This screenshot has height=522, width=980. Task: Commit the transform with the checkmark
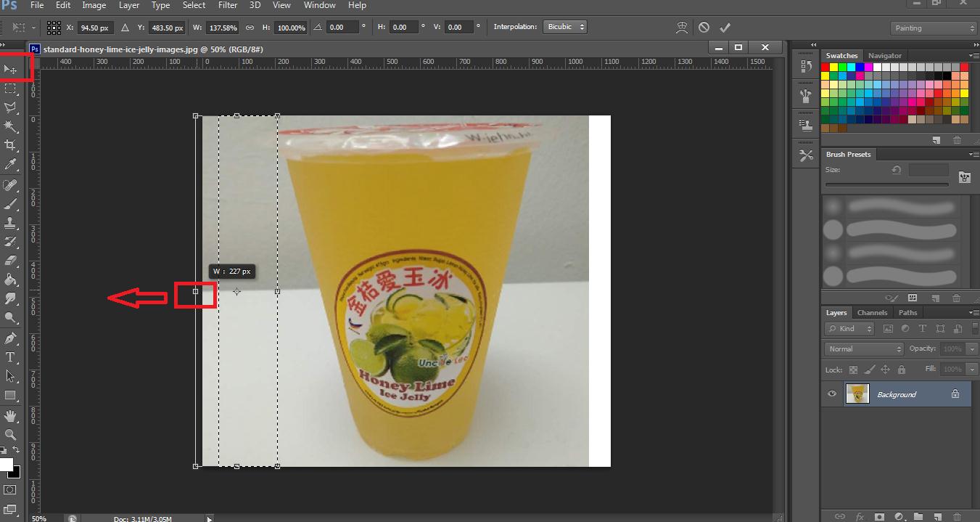725,28
